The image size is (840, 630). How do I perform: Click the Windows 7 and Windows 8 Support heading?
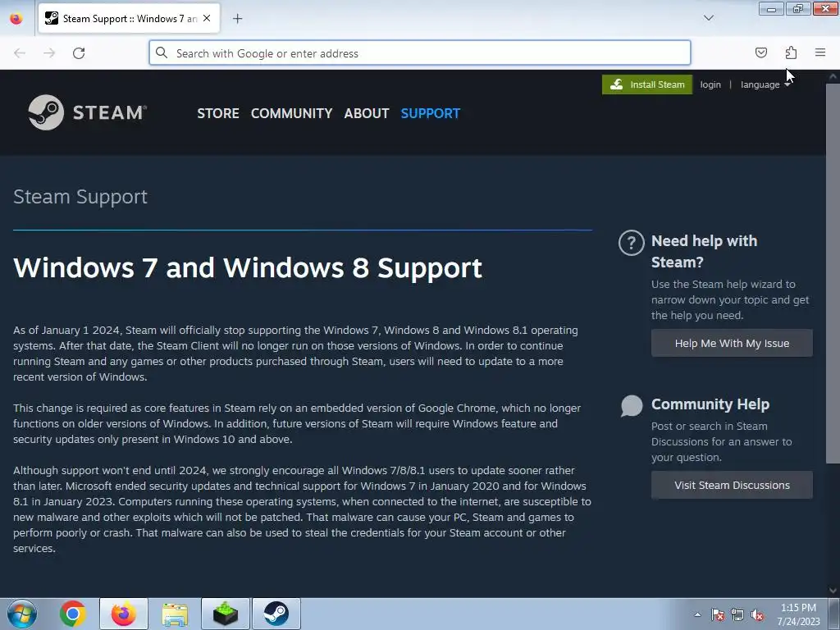coord(248,267)
